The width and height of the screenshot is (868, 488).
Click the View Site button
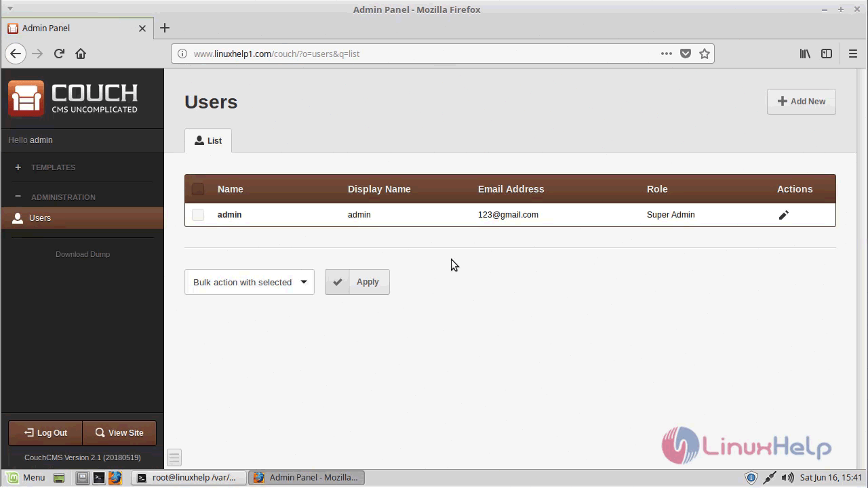pyautogui.click(x=119, y=433)
